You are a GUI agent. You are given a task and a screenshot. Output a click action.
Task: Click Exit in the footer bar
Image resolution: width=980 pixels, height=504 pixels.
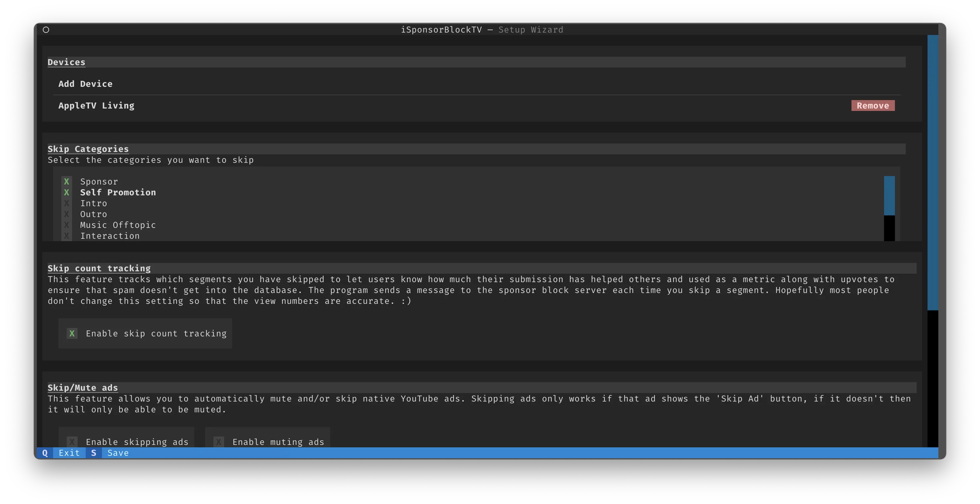pos(69,453)
